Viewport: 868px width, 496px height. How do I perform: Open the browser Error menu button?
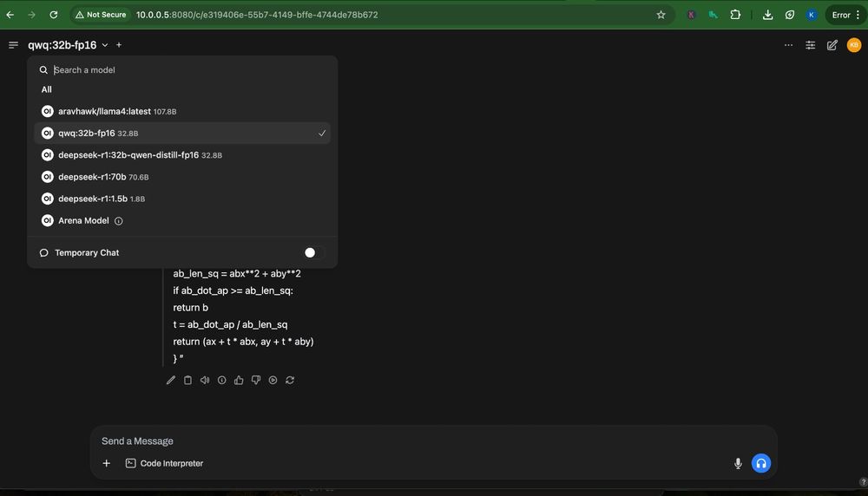coord(845,15)
